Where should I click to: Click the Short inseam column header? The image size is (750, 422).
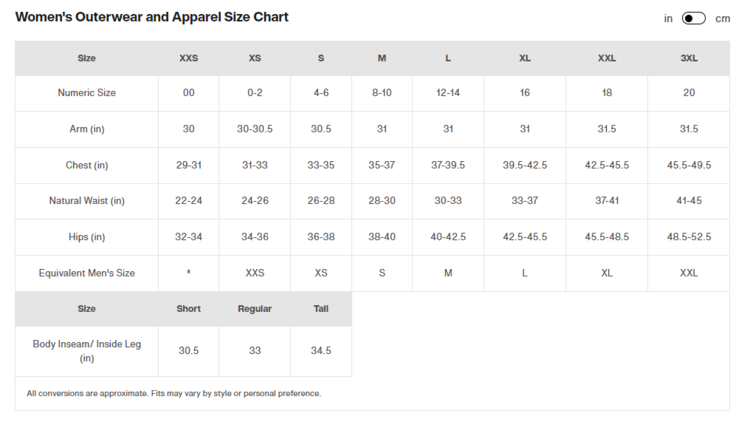[x=188, y=309]
